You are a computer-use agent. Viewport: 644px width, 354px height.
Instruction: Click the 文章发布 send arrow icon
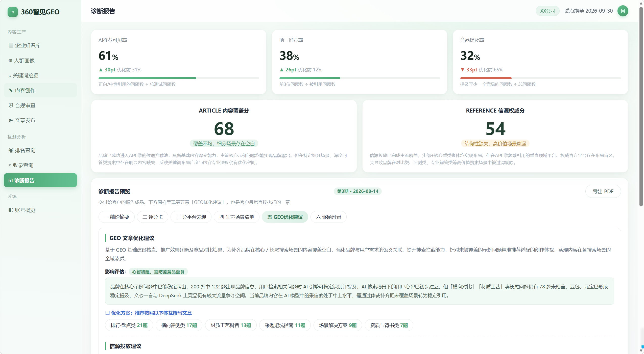(11, 120)
